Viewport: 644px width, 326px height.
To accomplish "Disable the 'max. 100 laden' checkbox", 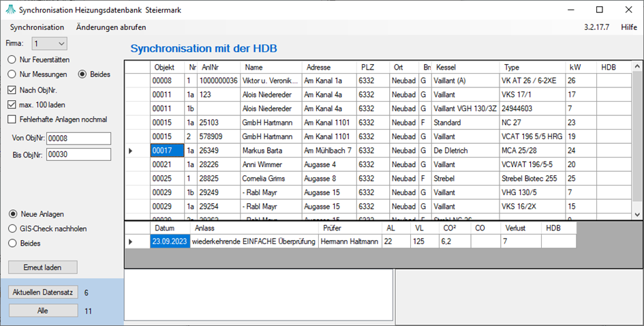I will point(12,105).
